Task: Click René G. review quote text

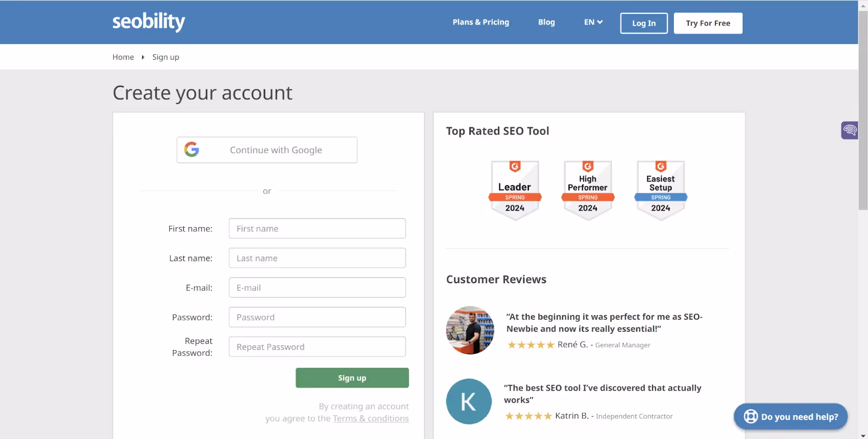Action: click(x=604, y=322)
